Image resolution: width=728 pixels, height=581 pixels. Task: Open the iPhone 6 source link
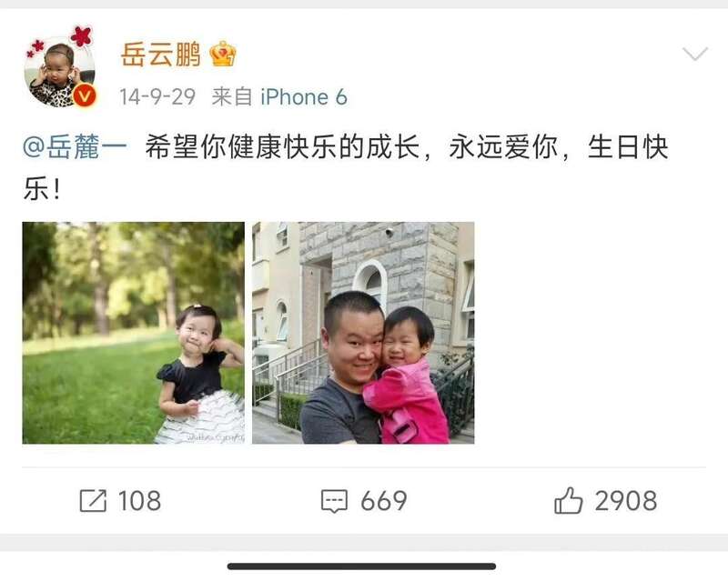coord(304,97)
